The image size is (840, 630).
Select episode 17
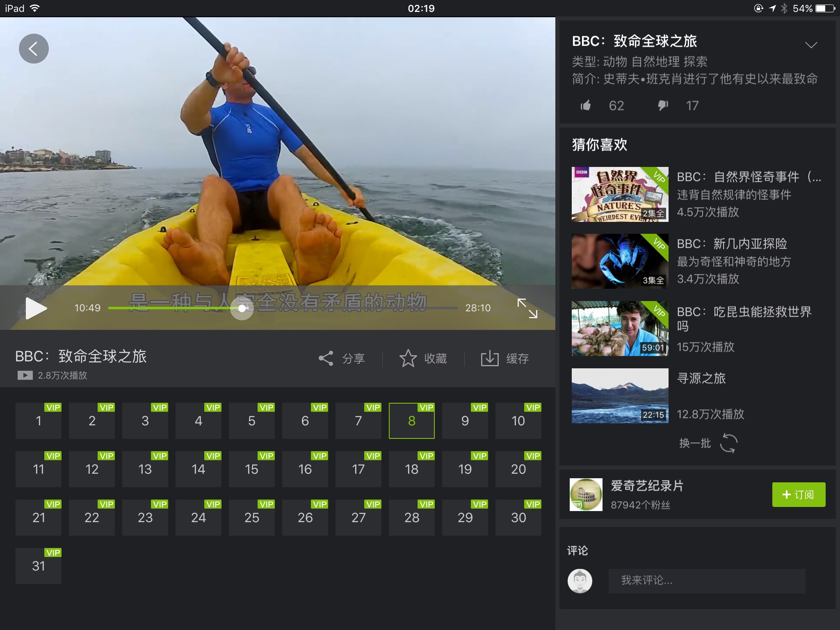(x=358, y=469)
